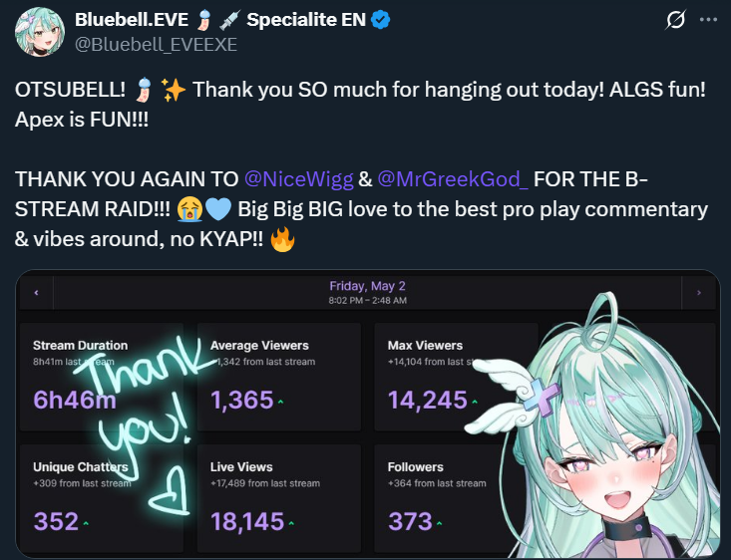Screen dimensions: 731x560
Task: Open the @NiceWigg mention link
Action: [299, 179]
